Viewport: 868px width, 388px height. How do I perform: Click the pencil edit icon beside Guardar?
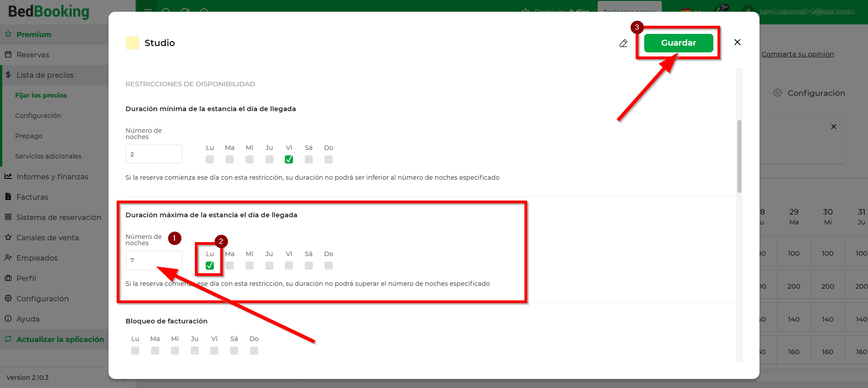coord(623,43)
